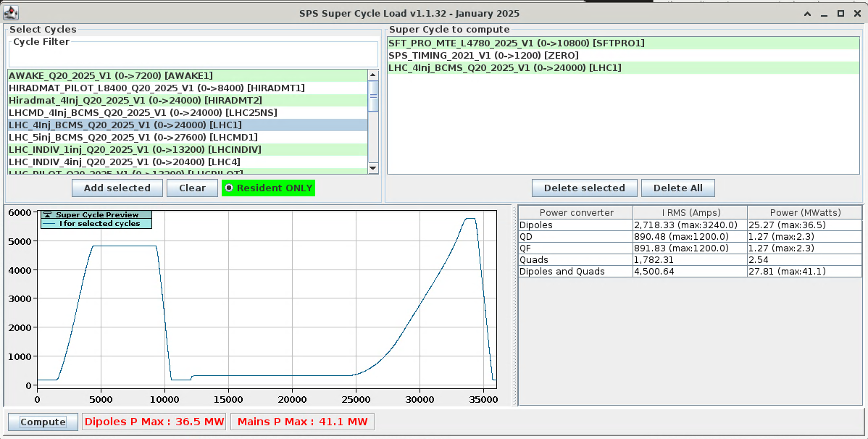This screenshot has height=439, width=868.
Task: Click the Delete All button
Action: click(x=677, y=188)
